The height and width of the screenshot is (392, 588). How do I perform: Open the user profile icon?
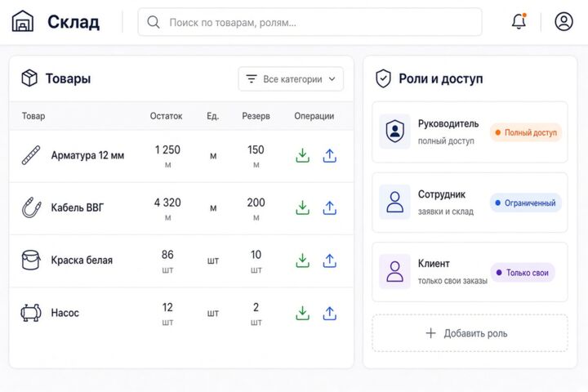563,21
